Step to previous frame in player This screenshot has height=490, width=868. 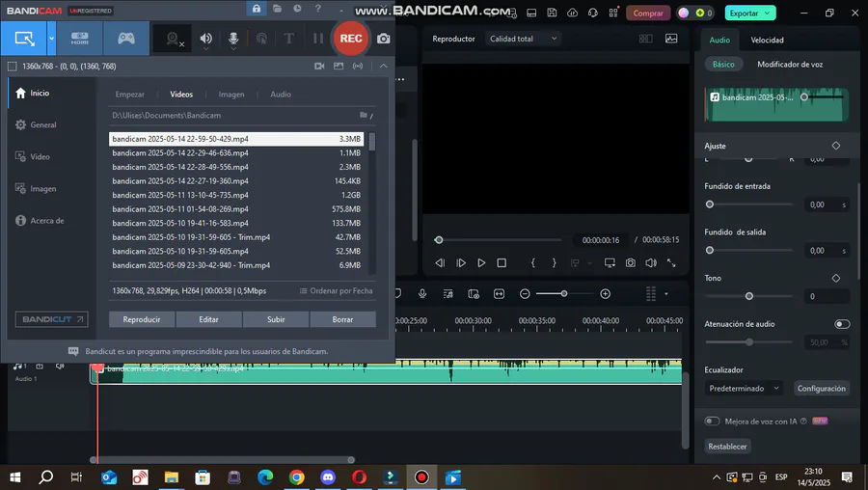pyautogui.click(x=440, y=263)
